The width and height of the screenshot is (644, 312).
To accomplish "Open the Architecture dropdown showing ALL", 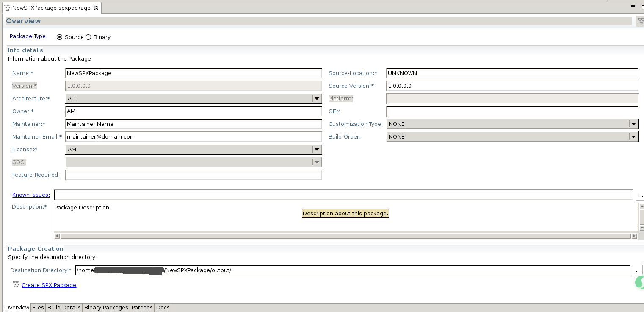I will click(317, 98).
